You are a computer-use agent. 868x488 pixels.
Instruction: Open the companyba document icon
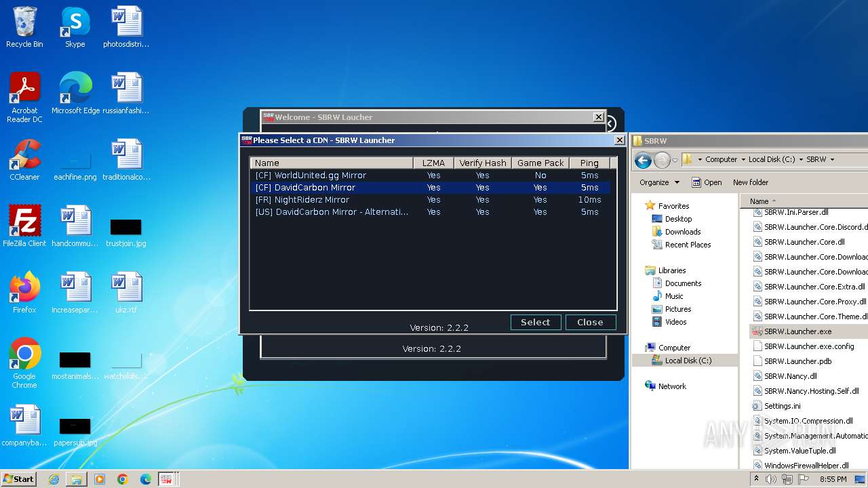tap(24, 426)
